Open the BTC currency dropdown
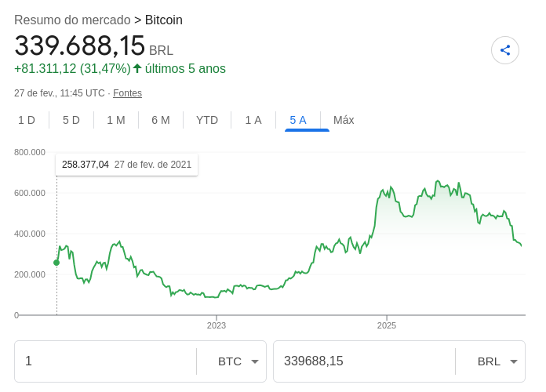 pyautogui.click(x=238, y=361)
